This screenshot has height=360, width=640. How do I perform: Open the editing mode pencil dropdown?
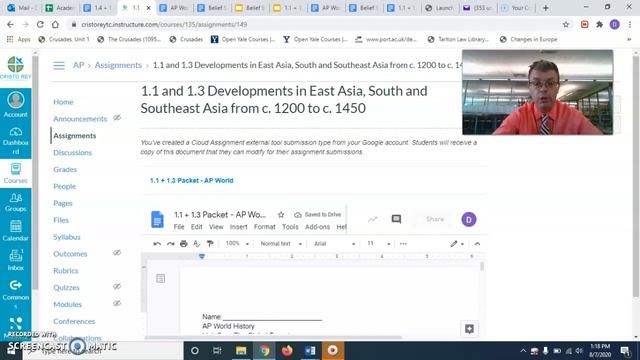coord(457,244)
